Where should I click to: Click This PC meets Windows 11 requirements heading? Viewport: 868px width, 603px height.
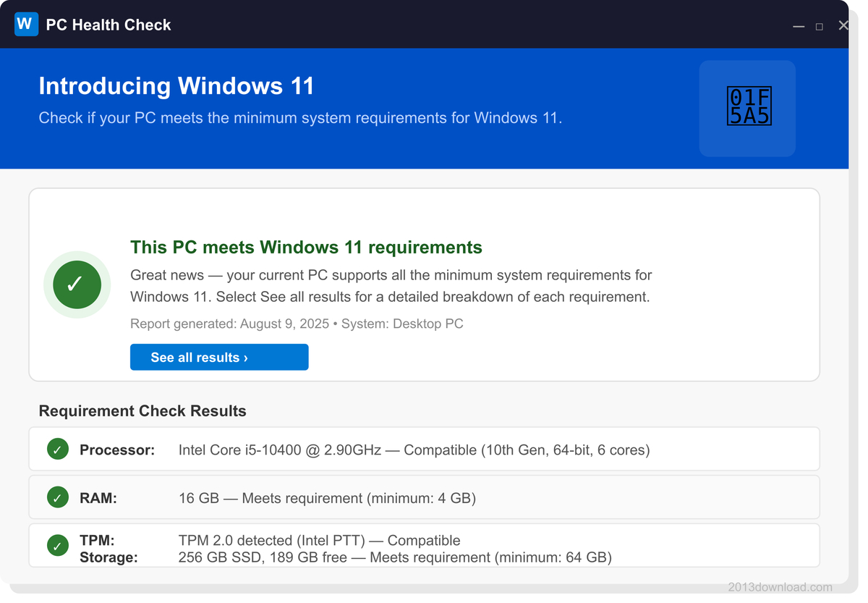tap(306, 248)
